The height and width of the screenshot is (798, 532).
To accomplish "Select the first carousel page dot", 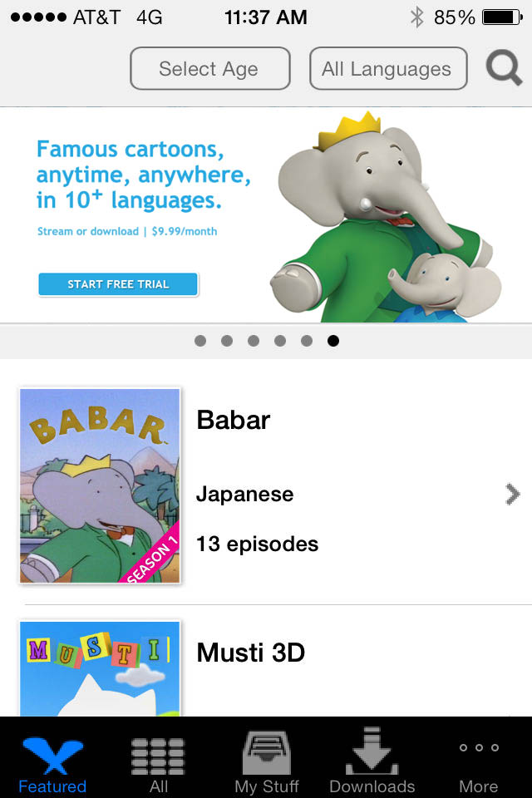I will 200,341.
